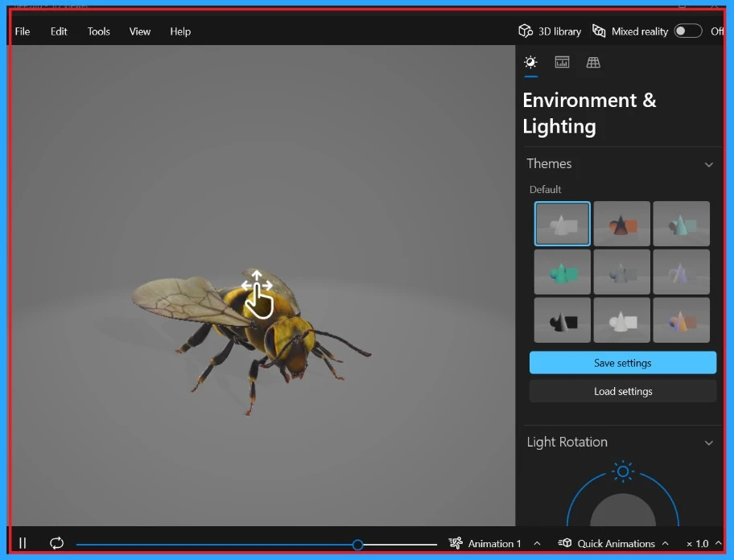Open the Animation 1 selector
Viewport: 734px width, 560px height.
pos(494,543)
